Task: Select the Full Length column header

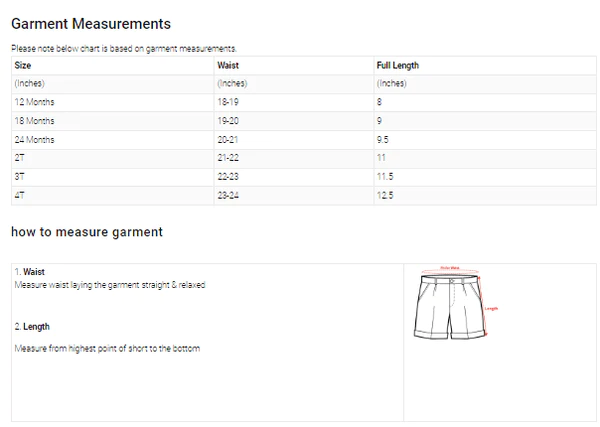Action: [397, 65]
